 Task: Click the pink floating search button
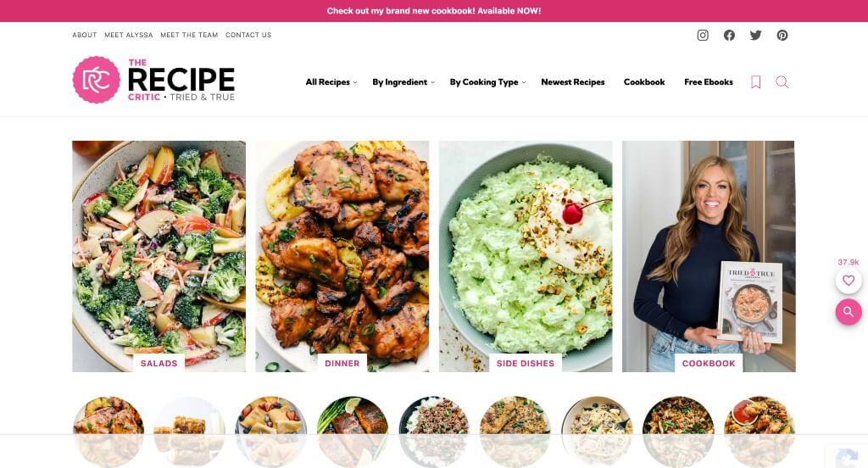[x=848, y=312]
